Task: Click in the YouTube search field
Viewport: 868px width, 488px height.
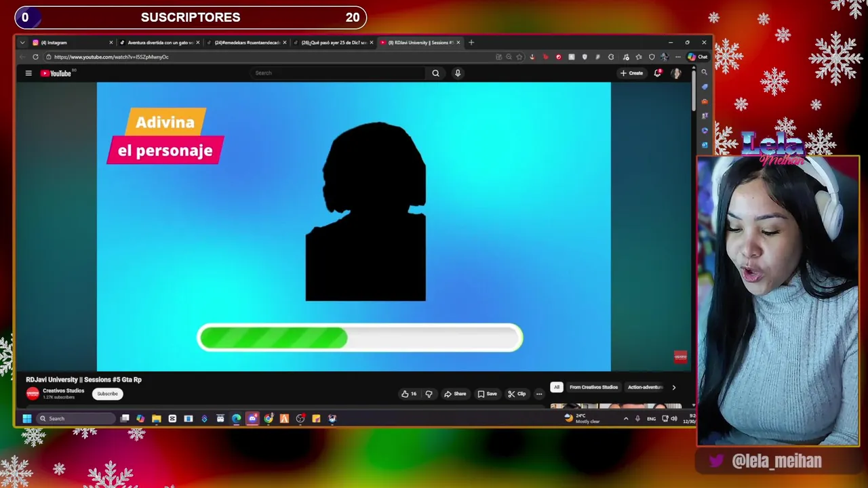Action: [x=338, y=73]
